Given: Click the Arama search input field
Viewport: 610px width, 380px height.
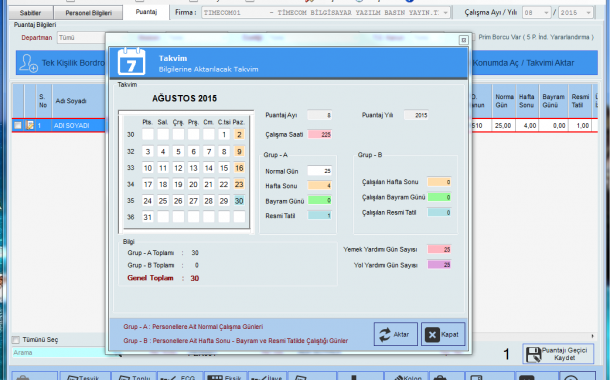Looking at the screenshot, I should click(x=58, y=353).
